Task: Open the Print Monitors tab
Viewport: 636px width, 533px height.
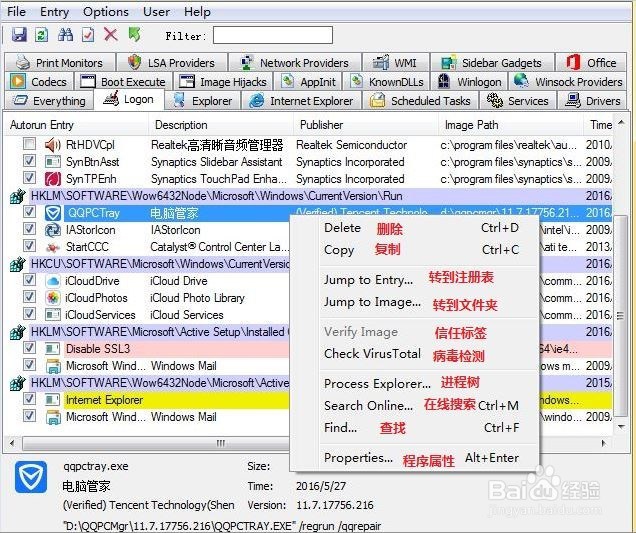Action: (x=60, y=63)
